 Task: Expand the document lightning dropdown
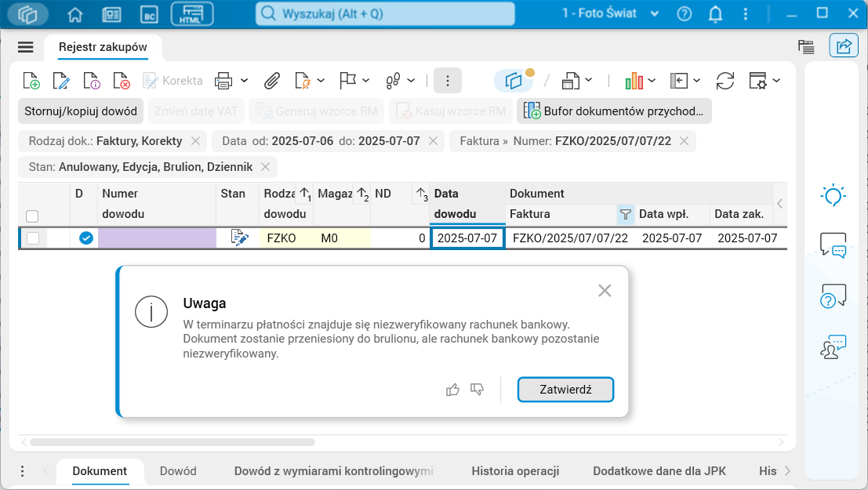321,81
